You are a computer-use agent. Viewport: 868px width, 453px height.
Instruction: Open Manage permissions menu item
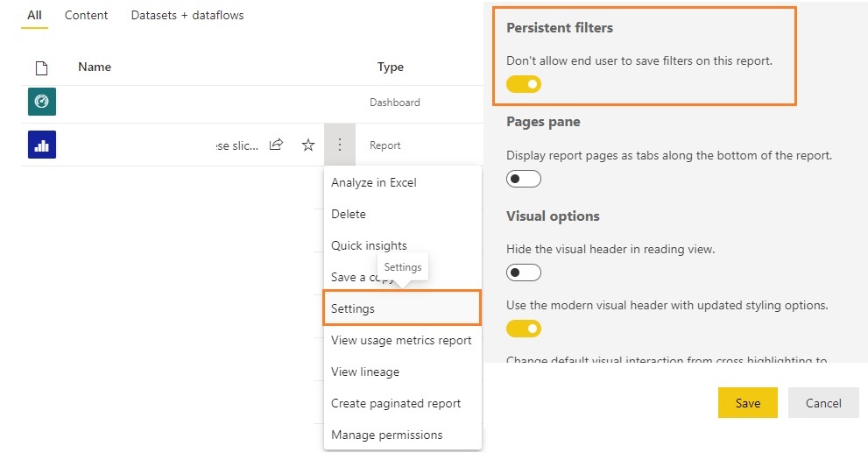pos(402,435)
